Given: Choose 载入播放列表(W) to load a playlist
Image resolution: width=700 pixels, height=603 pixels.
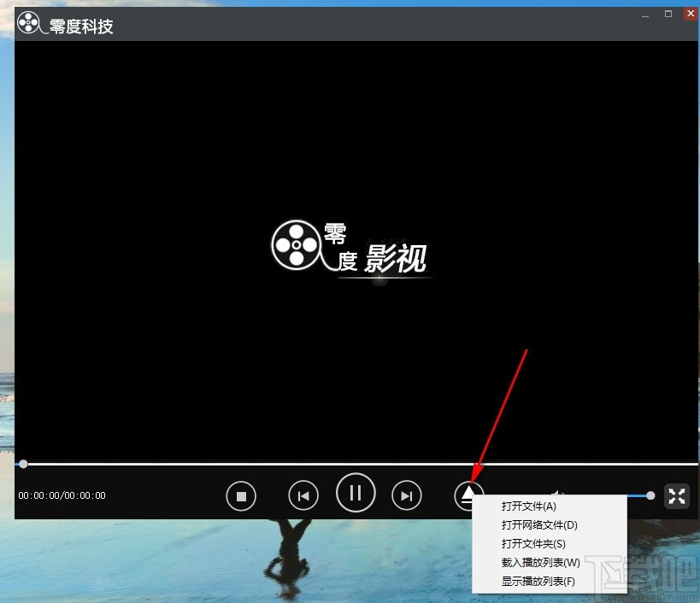Looking at the screenshot, I should point(540,562).
